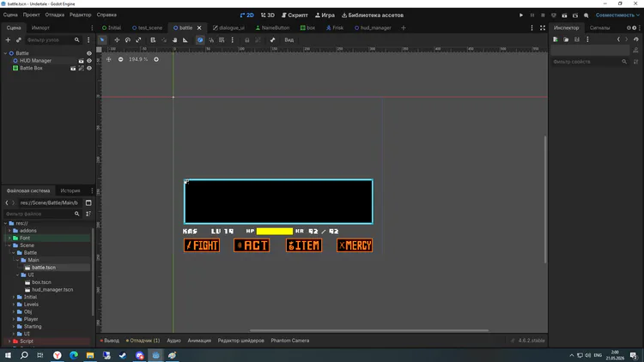Open HUD Manager scene in editor icon
Viewport: 644px width, 362px height.
(81, 61)
